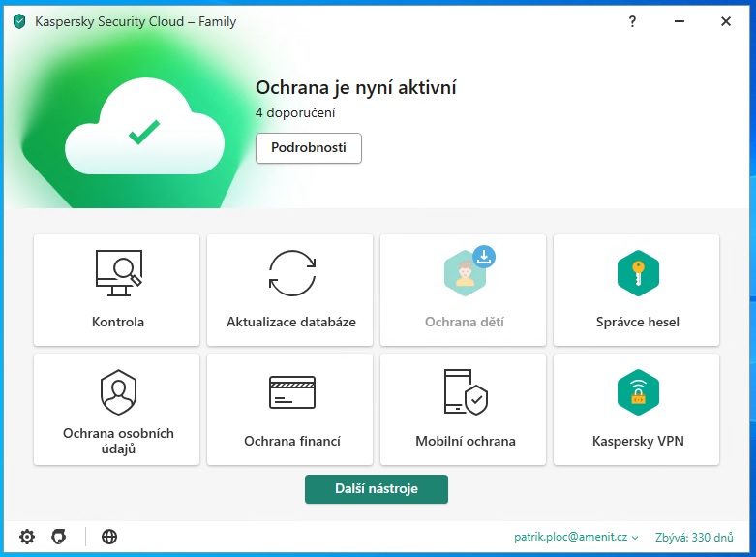Click the 4 doporučení text
756x557 pixels.
point(295,113)
